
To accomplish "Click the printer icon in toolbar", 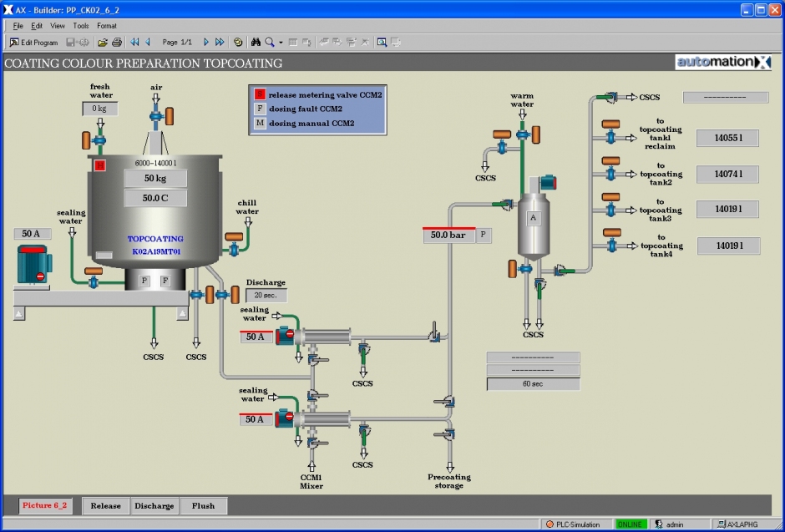I will 117,43.
